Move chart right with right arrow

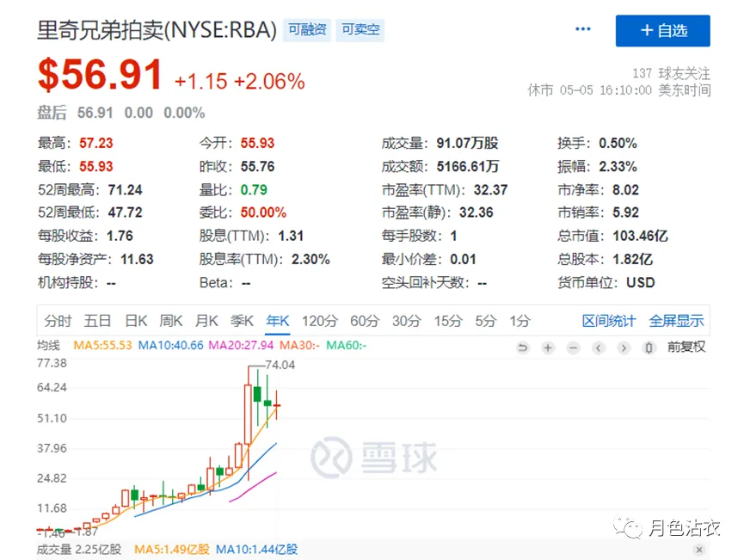point(624,348)
